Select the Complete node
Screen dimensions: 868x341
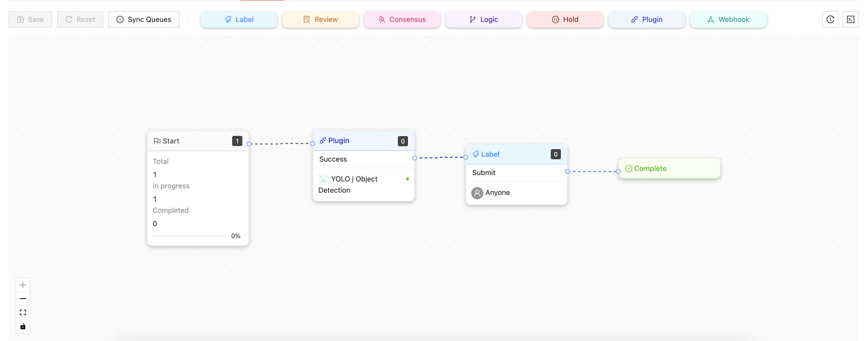coord(669,168)
